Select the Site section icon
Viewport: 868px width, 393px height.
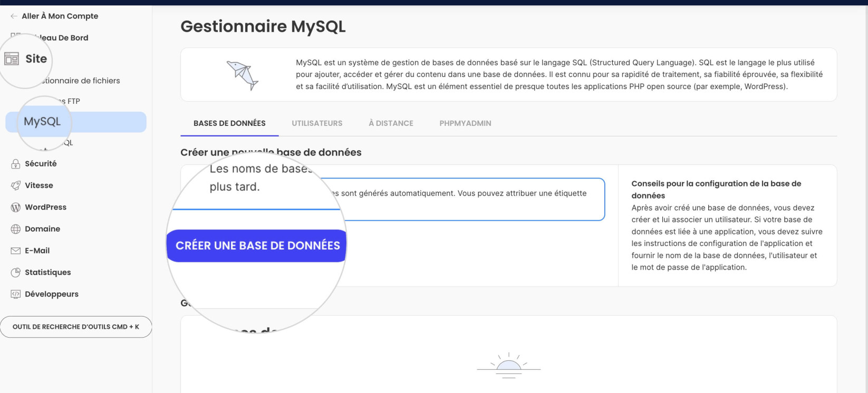pos(12,58)
